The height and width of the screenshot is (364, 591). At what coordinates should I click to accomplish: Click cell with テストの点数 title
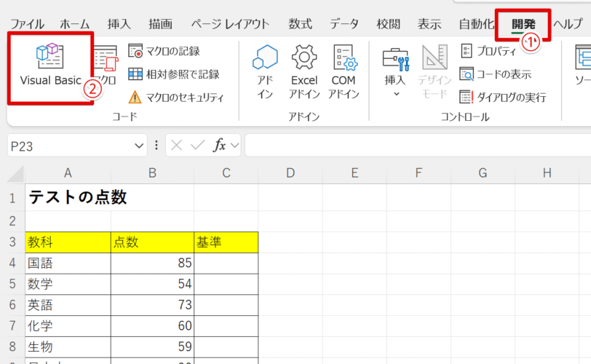click(68, 198)
